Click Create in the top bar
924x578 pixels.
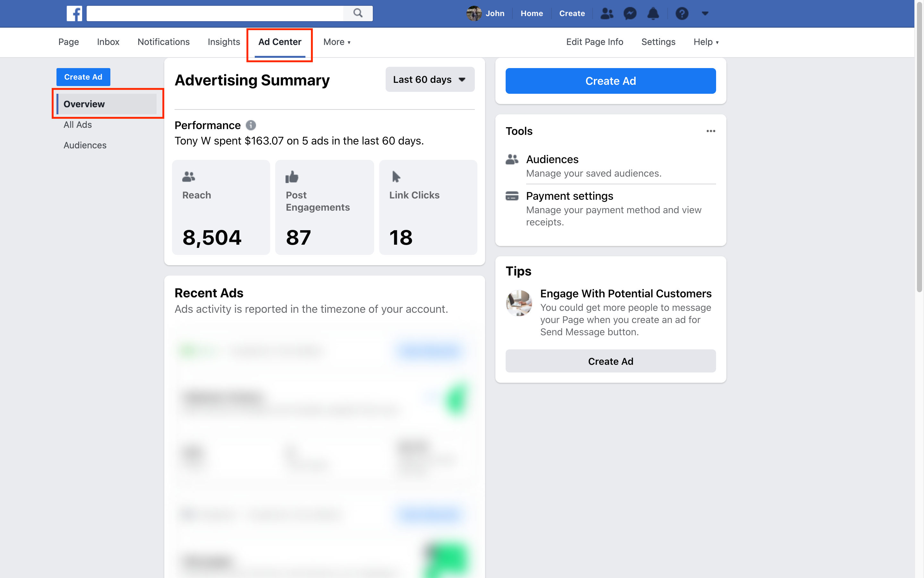[572, 13]
